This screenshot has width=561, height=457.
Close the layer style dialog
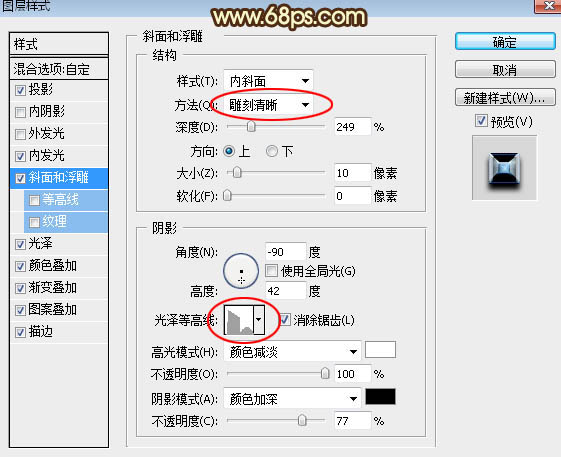tap(548, 5)
